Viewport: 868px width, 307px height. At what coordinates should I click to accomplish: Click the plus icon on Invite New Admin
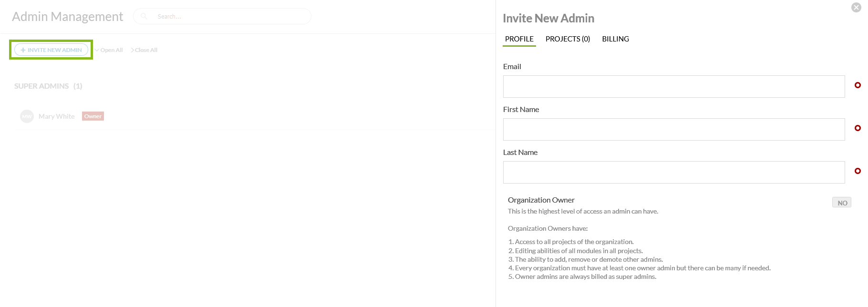pyautogui.click(x=23, y=50)
